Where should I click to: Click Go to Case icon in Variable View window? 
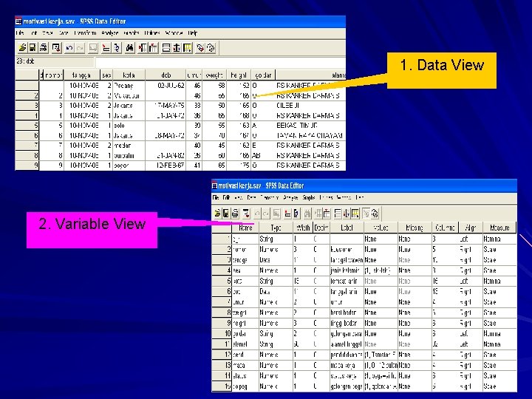287,214
